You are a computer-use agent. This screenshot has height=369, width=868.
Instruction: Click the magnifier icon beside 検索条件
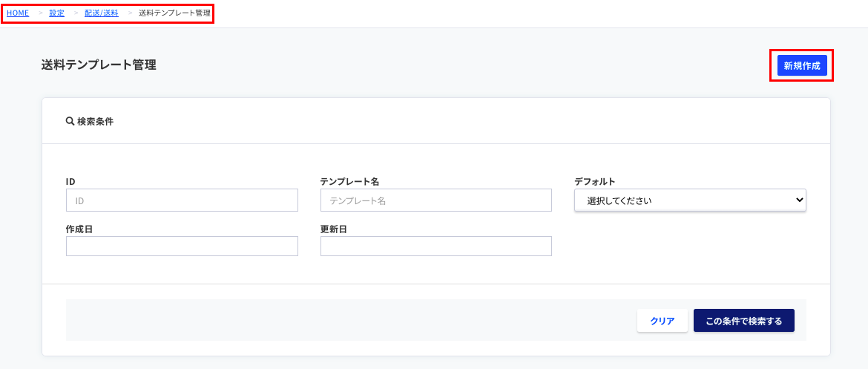click(x=70, y=121)
